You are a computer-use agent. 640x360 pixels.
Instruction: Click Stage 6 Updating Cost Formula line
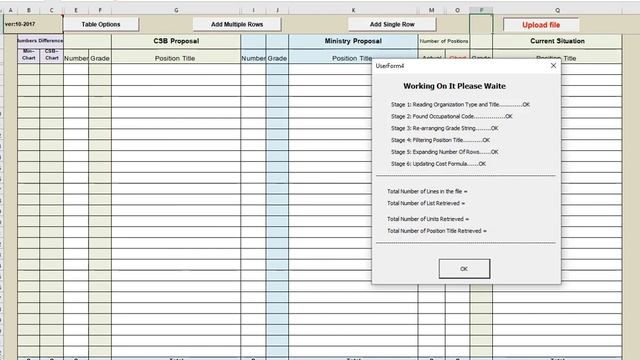pyautogui.click(x=438, y=164)
